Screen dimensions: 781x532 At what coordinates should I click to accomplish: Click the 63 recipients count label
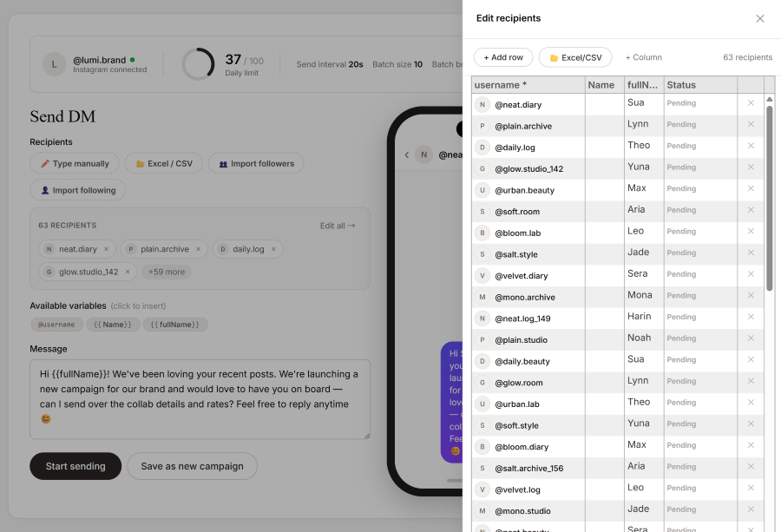[748, 57]
